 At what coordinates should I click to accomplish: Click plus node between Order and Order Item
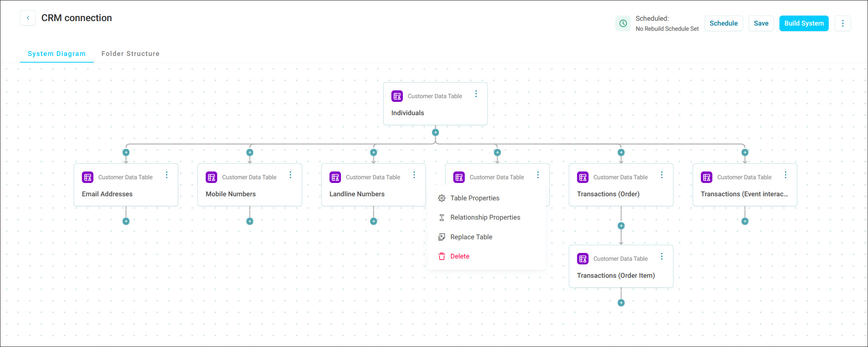[x=621, y=226]
